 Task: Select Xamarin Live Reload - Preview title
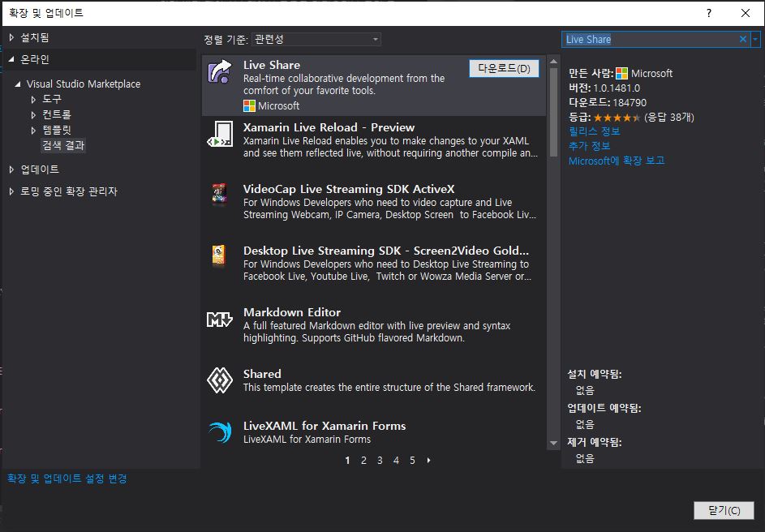tap(329, 128)
